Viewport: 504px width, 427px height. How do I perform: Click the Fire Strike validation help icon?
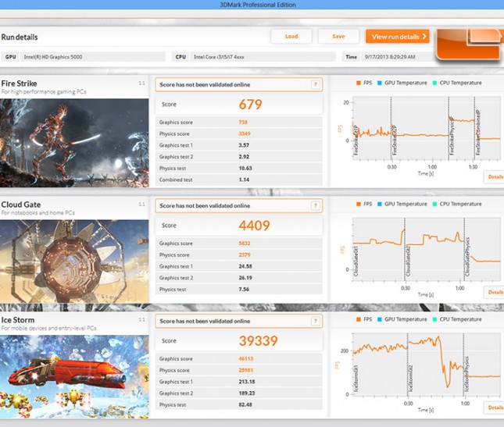coord(316,85)
